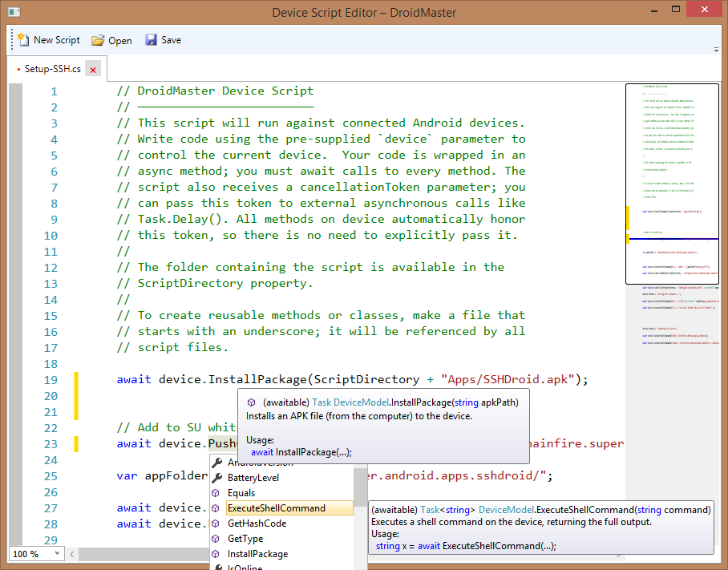
Task: Choose InstallPackage in autocomplete list
Action: point(257,554)
